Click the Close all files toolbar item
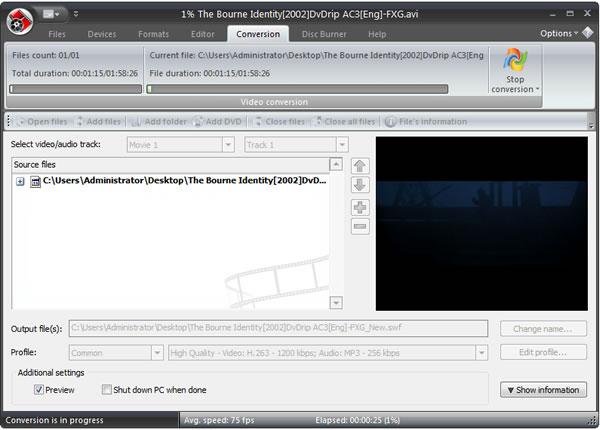This screenshot has width=600, height=430. point(344,122)
